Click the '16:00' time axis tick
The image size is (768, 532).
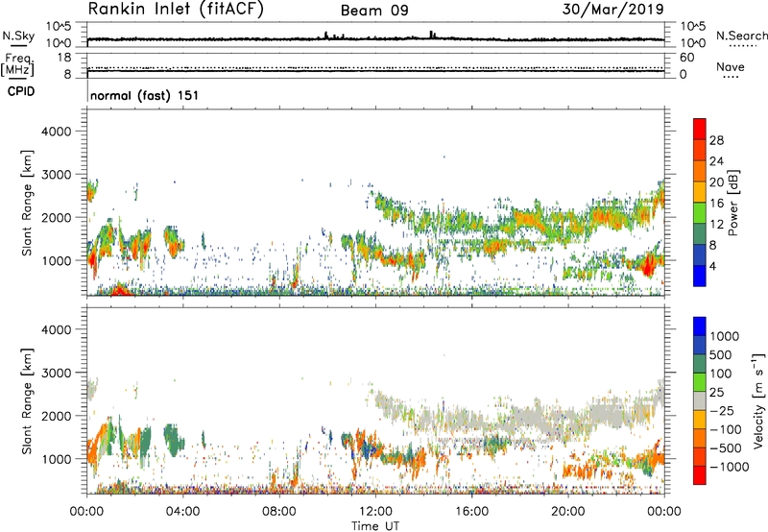471,512
